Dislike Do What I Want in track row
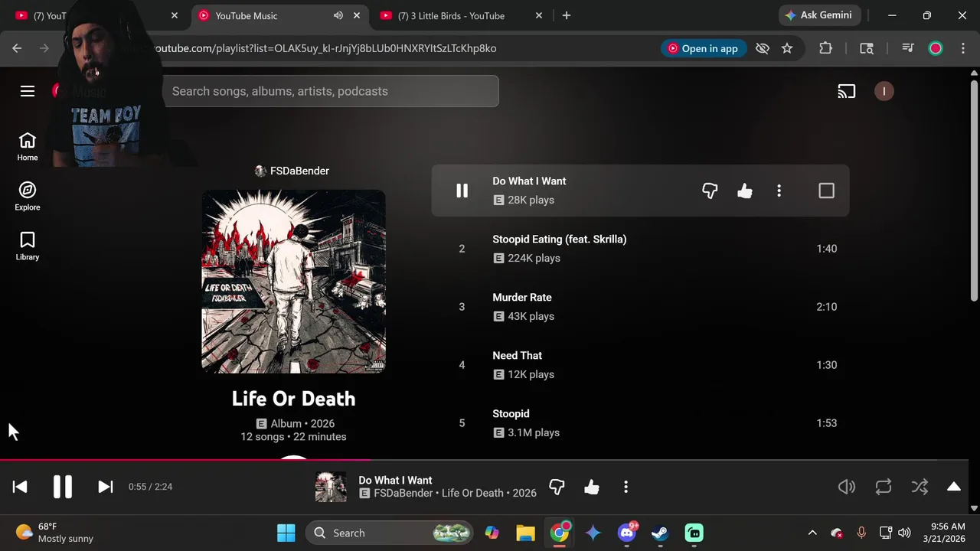The image size is (980, 551). tap(710, 191)
